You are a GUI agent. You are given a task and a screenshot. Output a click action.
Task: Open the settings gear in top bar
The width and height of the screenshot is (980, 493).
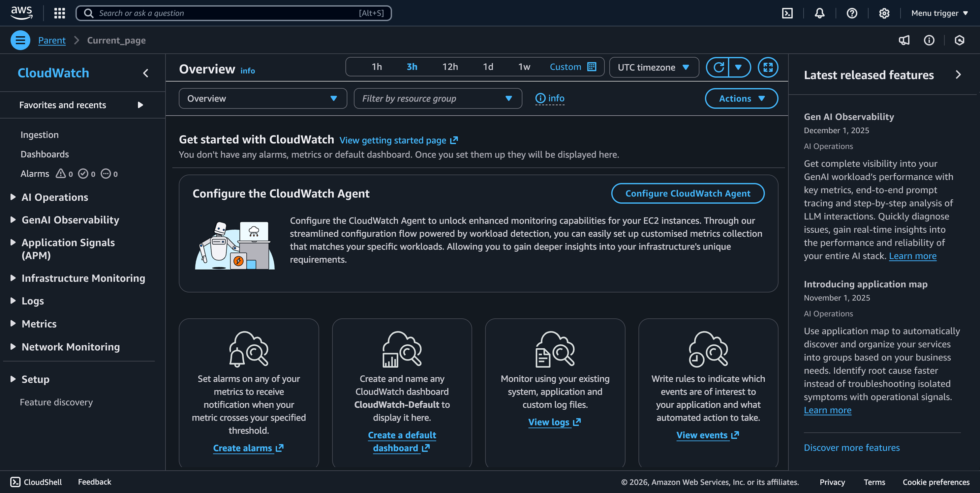coord(884,13)
